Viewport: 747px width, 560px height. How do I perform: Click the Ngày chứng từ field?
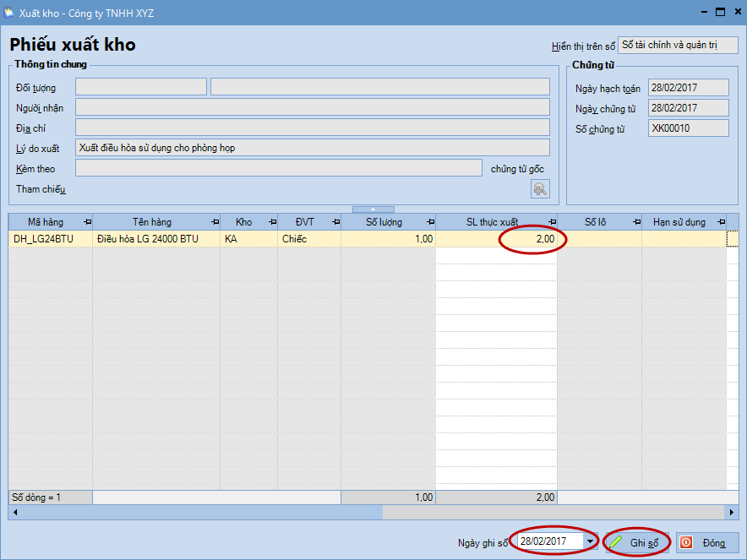coord(689,107)
